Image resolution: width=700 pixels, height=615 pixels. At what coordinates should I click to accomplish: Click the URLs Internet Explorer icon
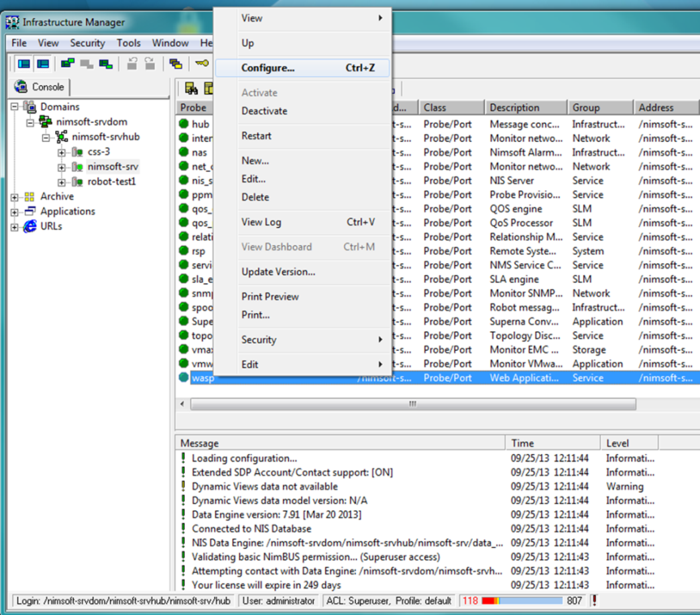[x=30, y=226]
